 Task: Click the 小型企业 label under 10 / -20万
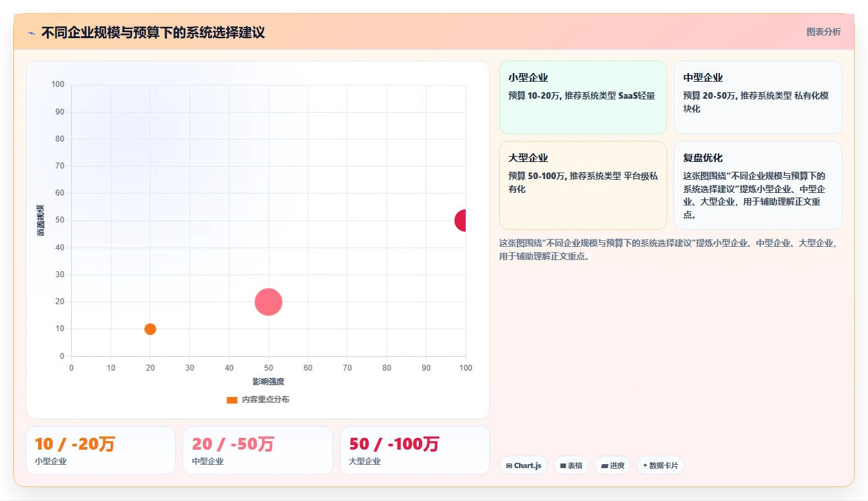tap(51, 461)
